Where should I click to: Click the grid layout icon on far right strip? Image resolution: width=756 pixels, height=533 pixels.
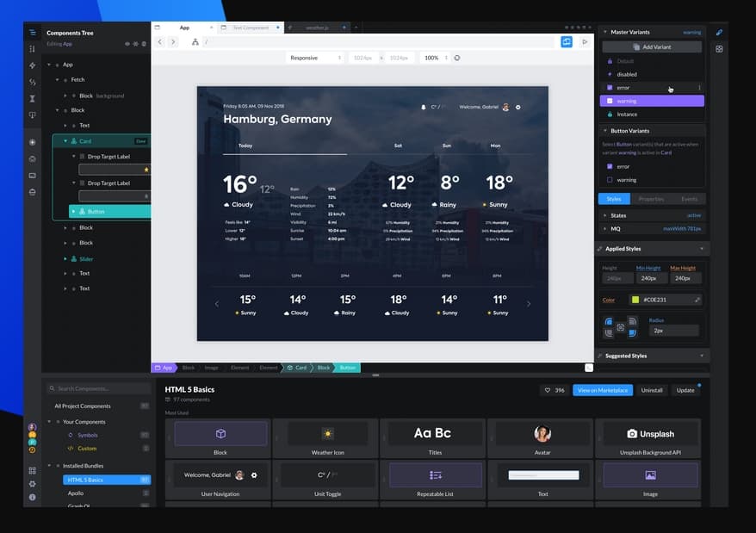(x=719, y=49)
